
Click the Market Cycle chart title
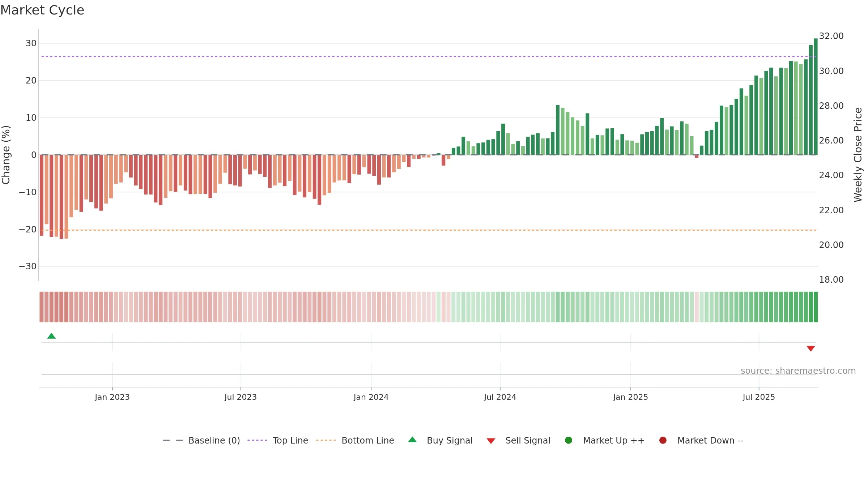tap(42, 10)
